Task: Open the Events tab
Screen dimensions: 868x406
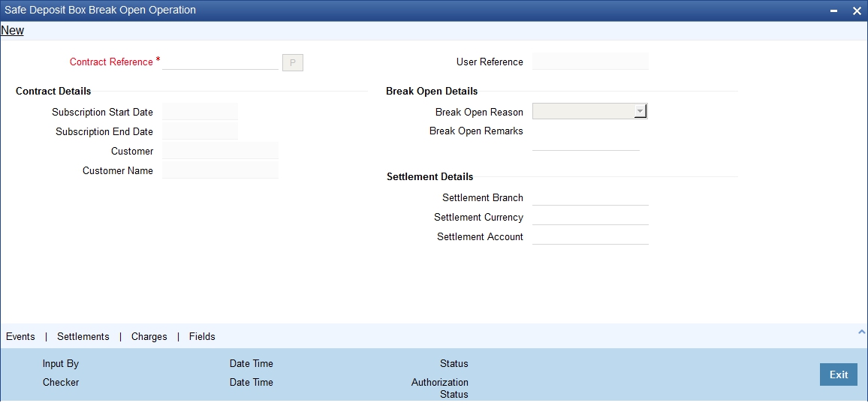Action: click(20, 336)
